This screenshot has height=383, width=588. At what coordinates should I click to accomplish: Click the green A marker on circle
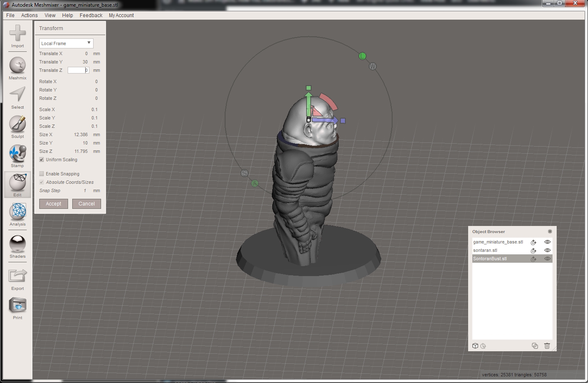255,183
